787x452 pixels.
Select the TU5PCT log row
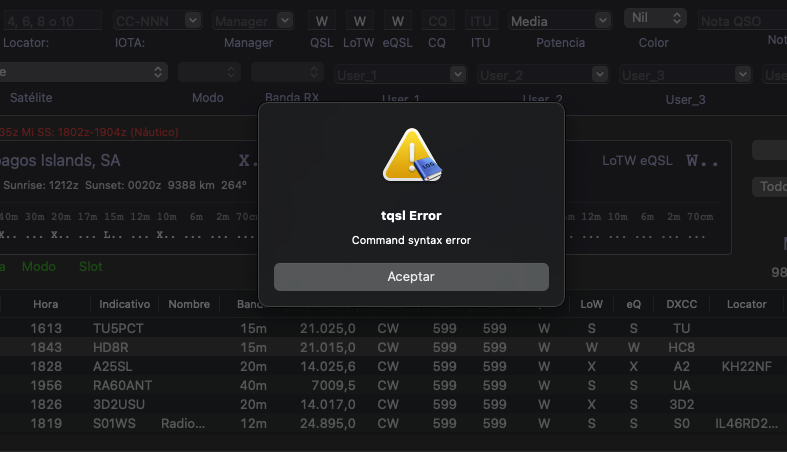[x=394, y=328]
